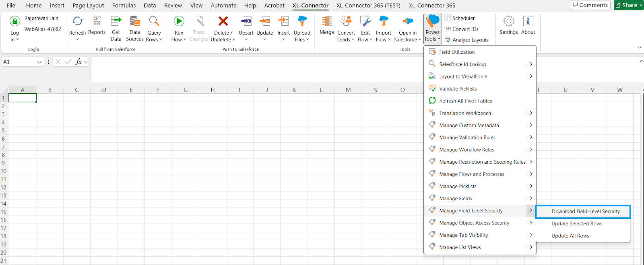Open the Scheduler tool
This screenshot has height=265, width=644.
click(460, 18)
